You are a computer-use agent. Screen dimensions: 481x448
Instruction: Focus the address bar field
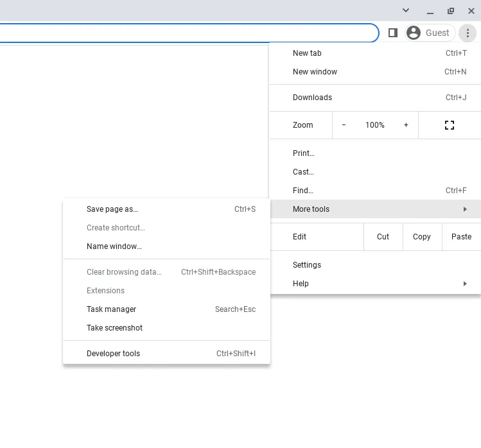point(189,33)
